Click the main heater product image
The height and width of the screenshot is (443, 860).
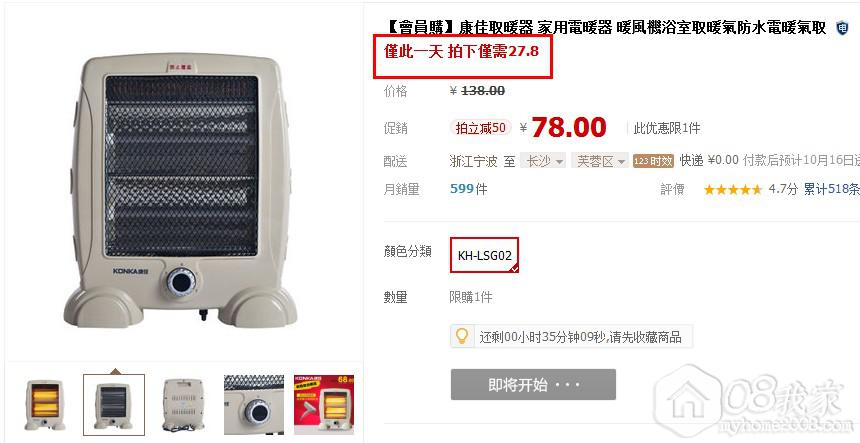pos(181,189)
